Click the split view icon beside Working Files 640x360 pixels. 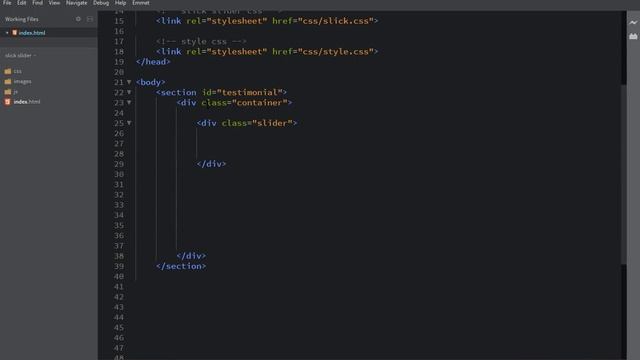pos(90,19)
